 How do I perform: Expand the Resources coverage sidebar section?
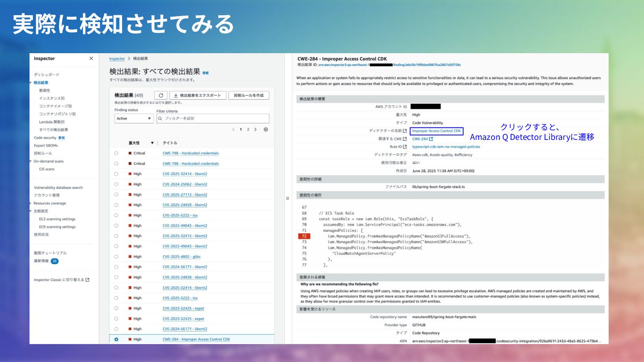[x=31, y=203]
